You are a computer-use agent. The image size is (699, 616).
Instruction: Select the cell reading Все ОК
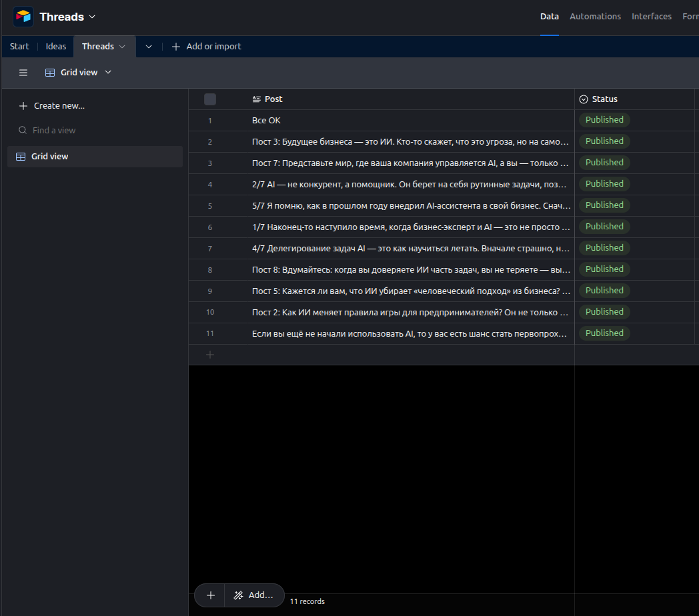(x=411, y=121)
